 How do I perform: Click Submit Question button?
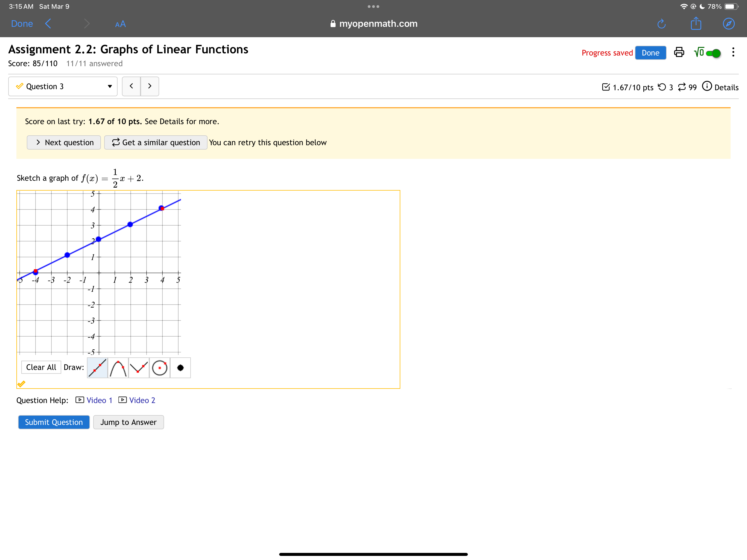tap(54, 422)
